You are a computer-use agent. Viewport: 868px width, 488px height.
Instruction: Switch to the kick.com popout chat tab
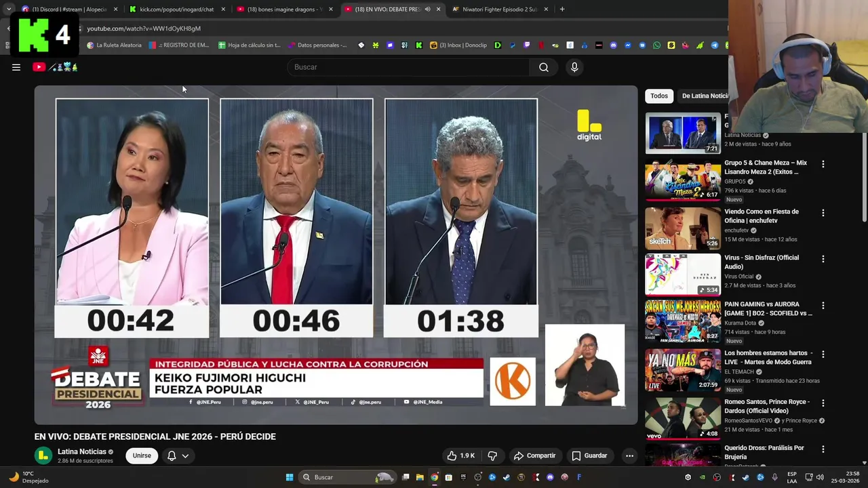coord(176,9)
